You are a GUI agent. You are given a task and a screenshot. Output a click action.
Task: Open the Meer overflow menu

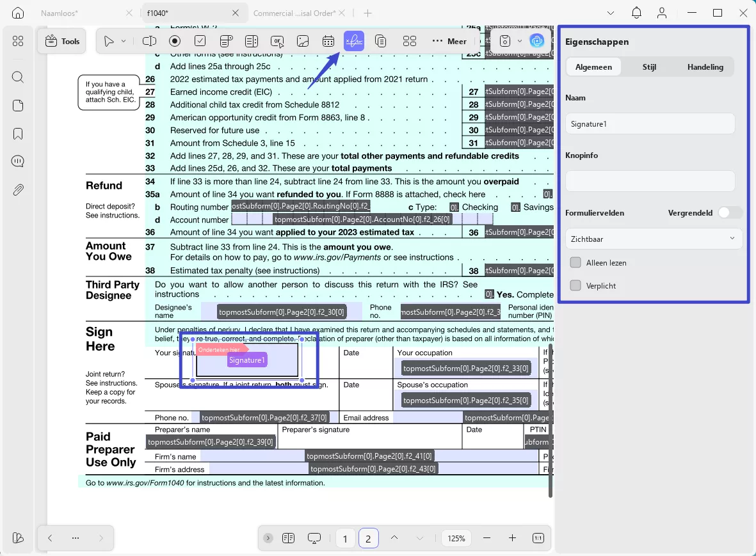point(449,42)
